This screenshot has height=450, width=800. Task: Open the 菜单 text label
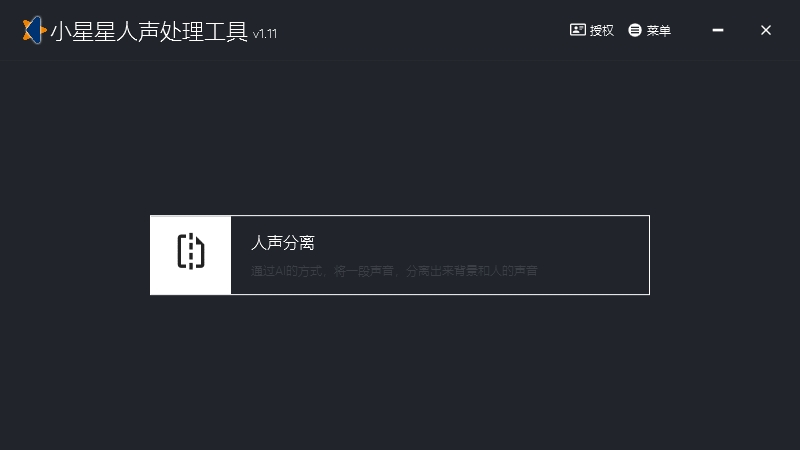pos(659,31)
